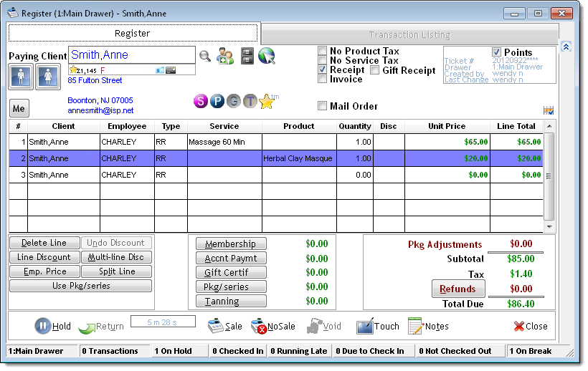Click the Paying Client name field
The image size is (588, 371).
(x=131, y=55)
